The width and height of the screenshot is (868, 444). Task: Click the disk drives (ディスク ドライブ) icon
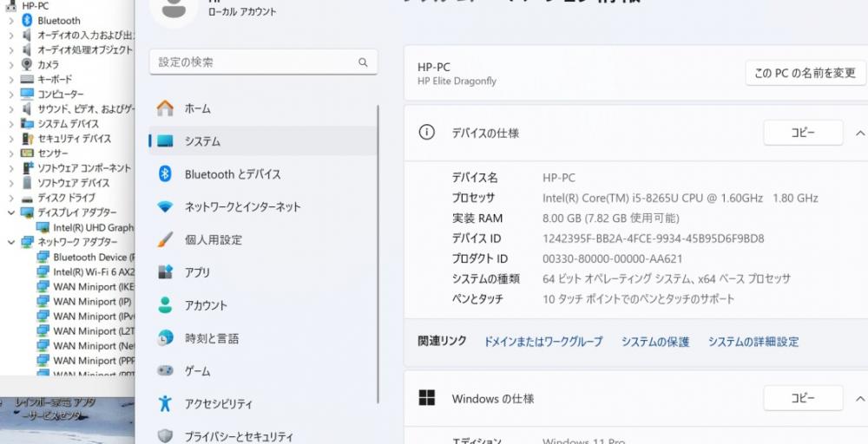click(x=27, y=198)
